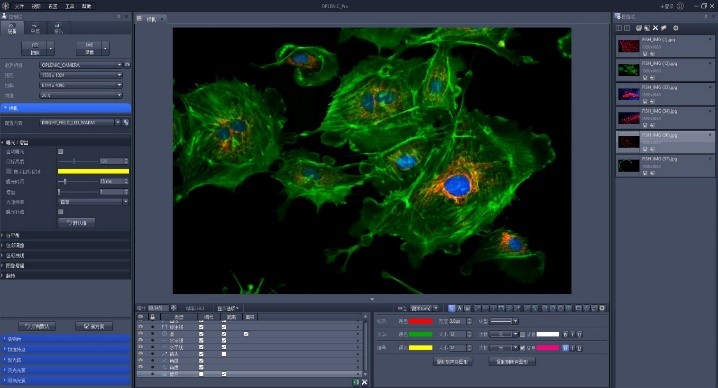718x388 pixels.
Task: Click the pink background color swatch
Action: point(548,348)
